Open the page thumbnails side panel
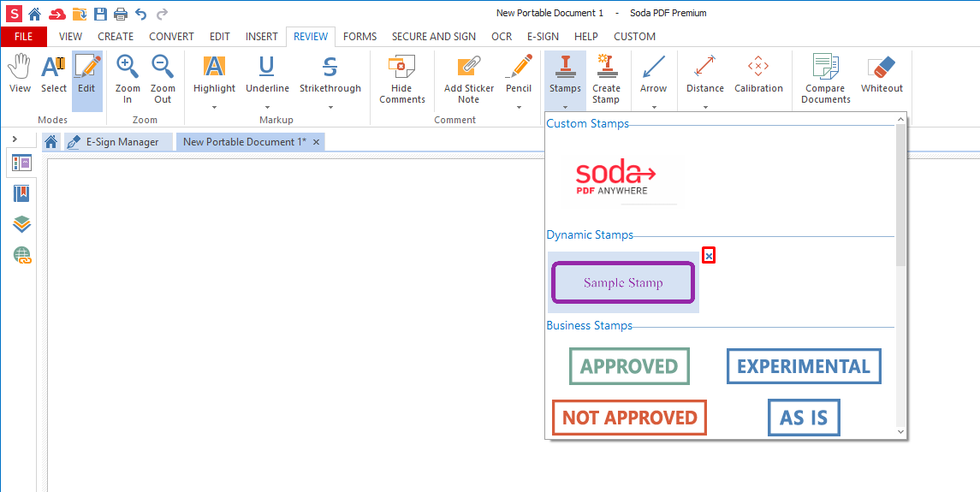980x492 pixels. click(x=21, y=163)
